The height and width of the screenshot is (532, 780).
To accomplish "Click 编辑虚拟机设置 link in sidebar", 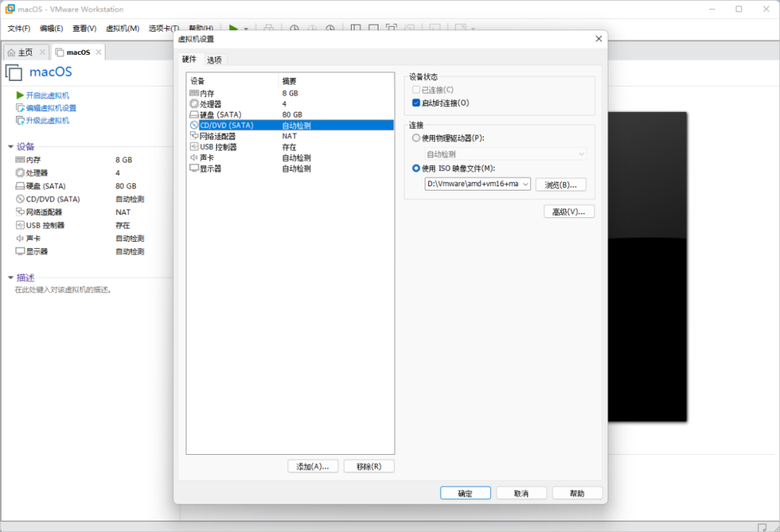I will [x=51, y=108].
